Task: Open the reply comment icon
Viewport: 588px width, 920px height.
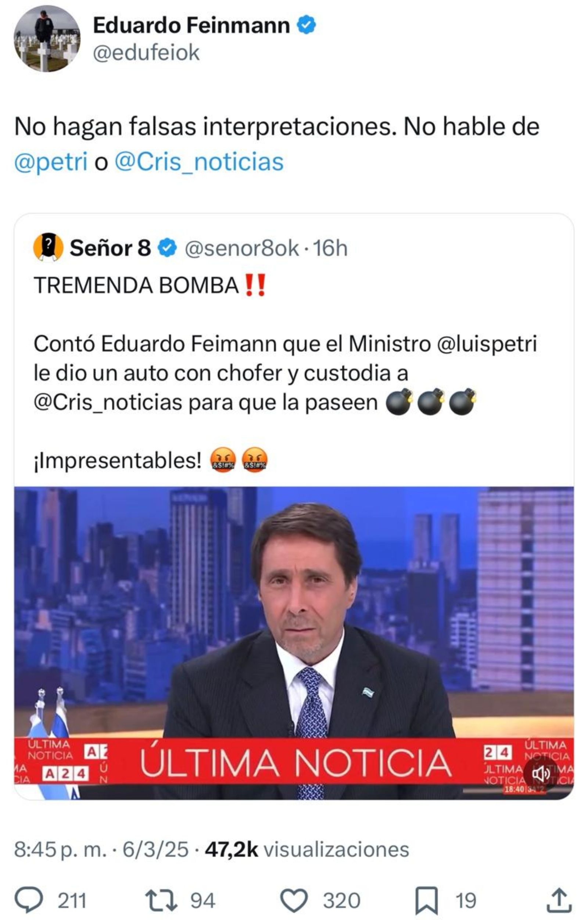Action: pos(29,900)
